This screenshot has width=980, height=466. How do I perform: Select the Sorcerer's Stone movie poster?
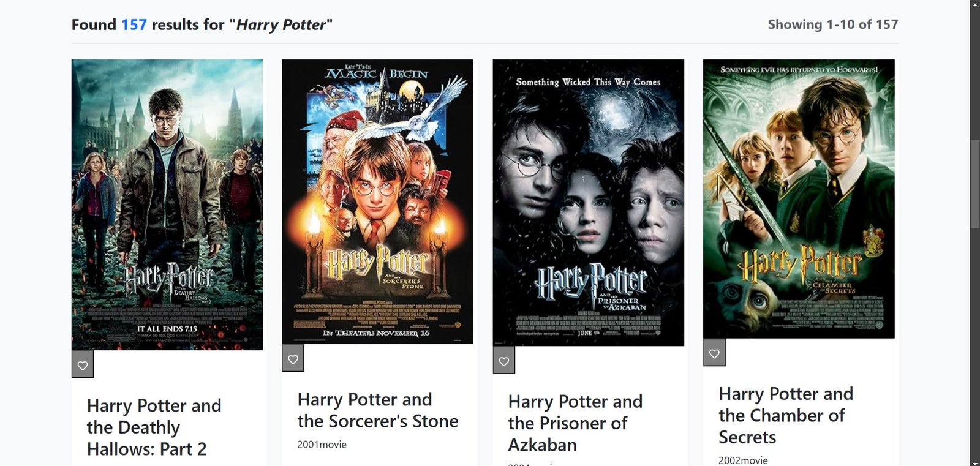[x=377, y=201]
